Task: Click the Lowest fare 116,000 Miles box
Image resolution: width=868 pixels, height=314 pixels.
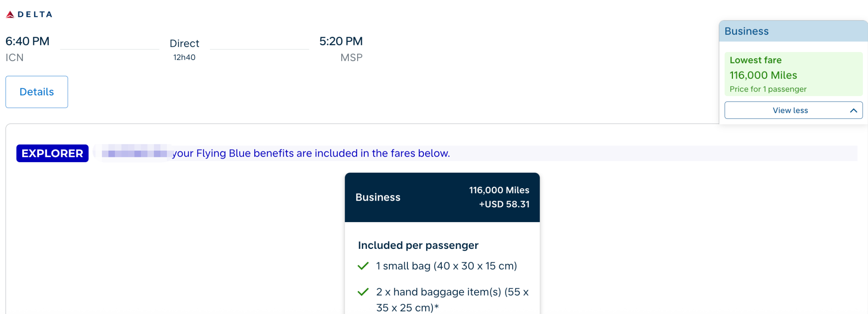Action: click(x=793, y=74)
